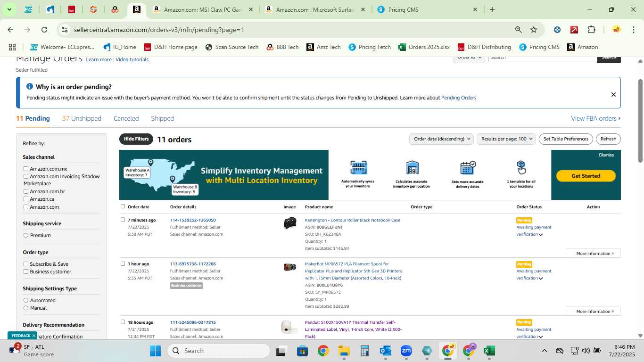Go back to previous page
The width and height of the screenshot is (644, 362).
10,30
